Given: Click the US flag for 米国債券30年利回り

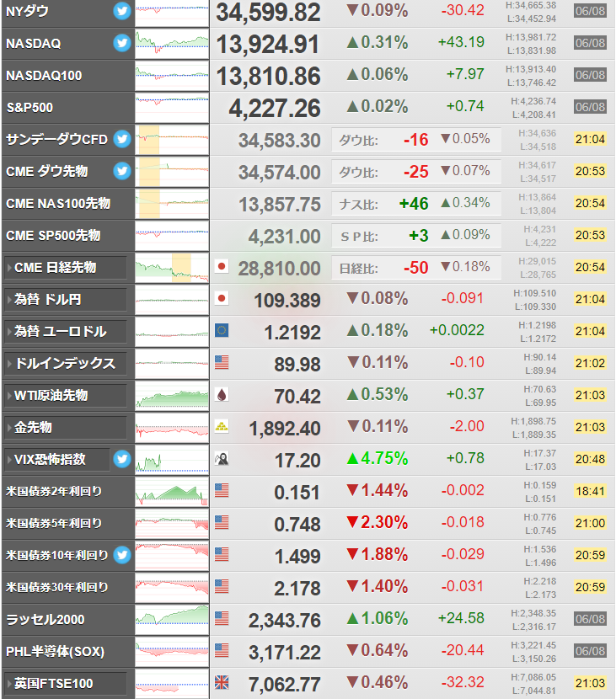Looking at the screenshot, I should click(x=222, y=587).
